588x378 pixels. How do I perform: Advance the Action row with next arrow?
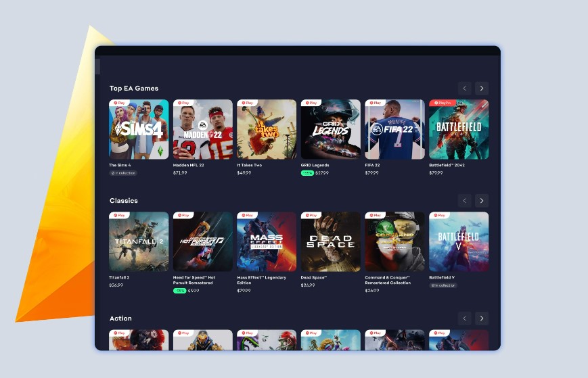coord(481,318)
